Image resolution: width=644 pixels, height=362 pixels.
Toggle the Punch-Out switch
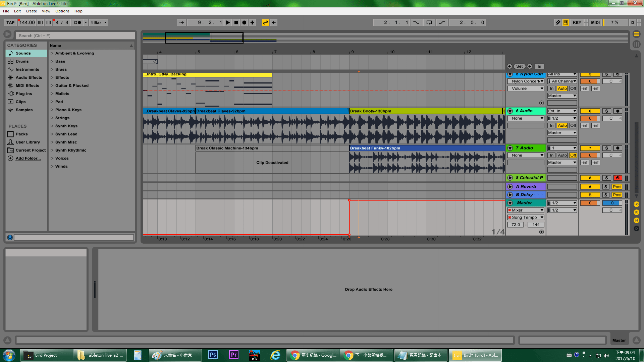442,22
